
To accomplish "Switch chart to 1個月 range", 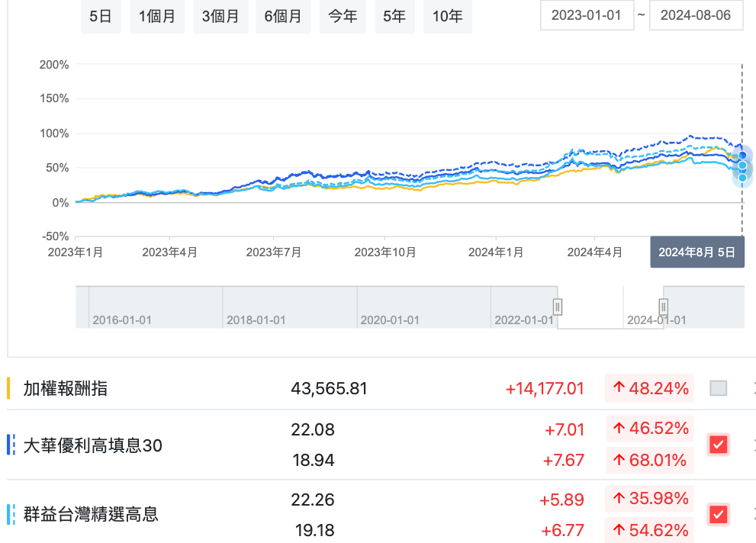I will (x=156, y=16).
